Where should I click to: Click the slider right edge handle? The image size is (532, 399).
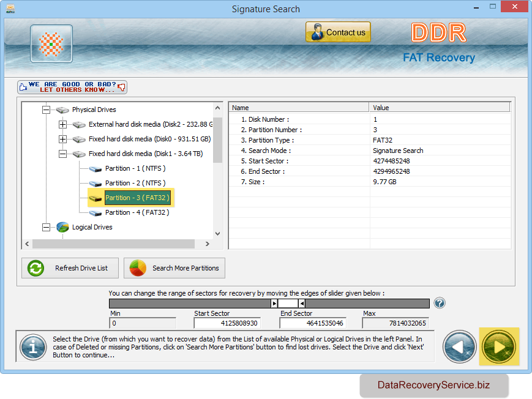[x=302, y=304]
